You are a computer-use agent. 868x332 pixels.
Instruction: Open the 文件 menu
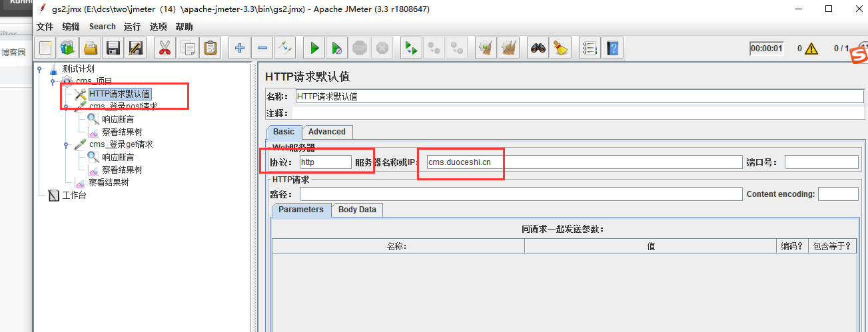pos(45,27)
